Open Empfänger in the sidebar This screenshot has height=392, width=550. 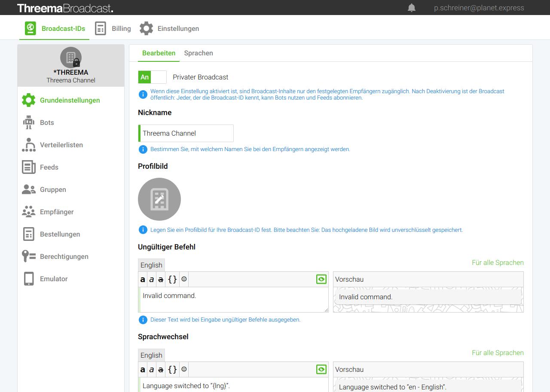71,212
